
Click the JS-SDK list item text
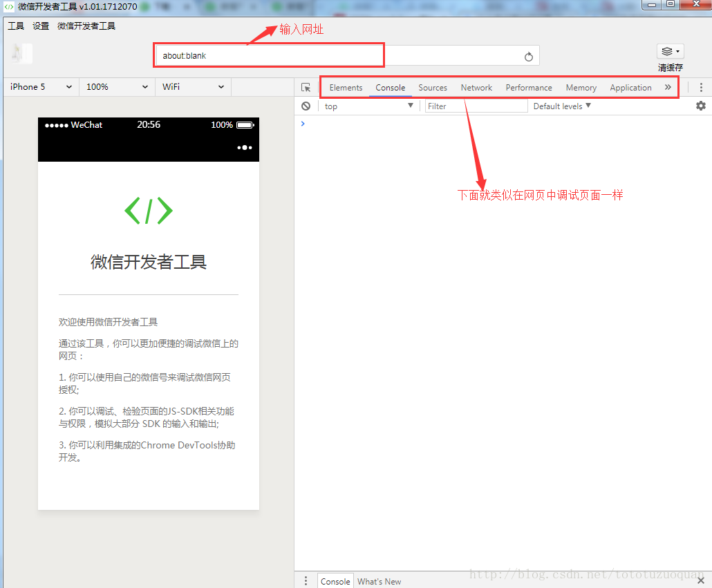pyautogui.click(x=147, y=417)
